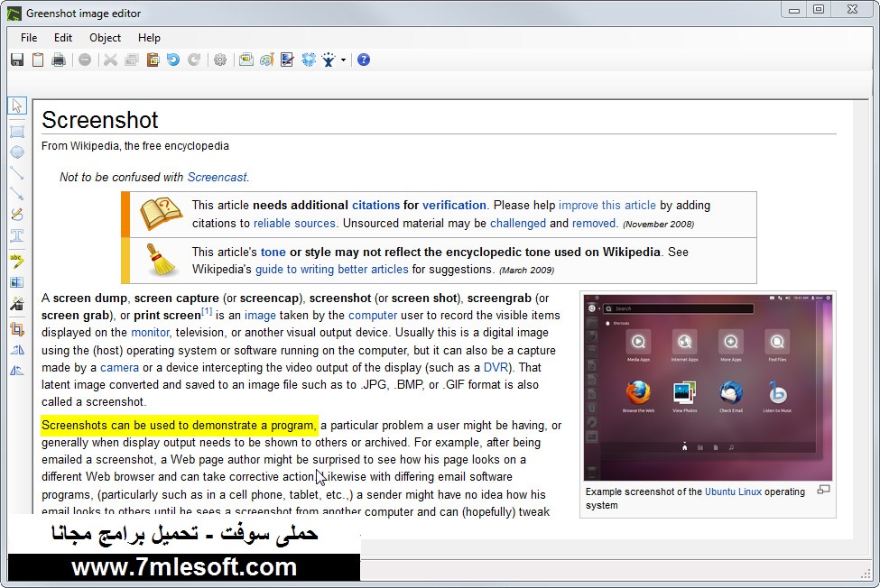Click the Open in Paint palette icon
880x588 pixels.
point(266,60)
